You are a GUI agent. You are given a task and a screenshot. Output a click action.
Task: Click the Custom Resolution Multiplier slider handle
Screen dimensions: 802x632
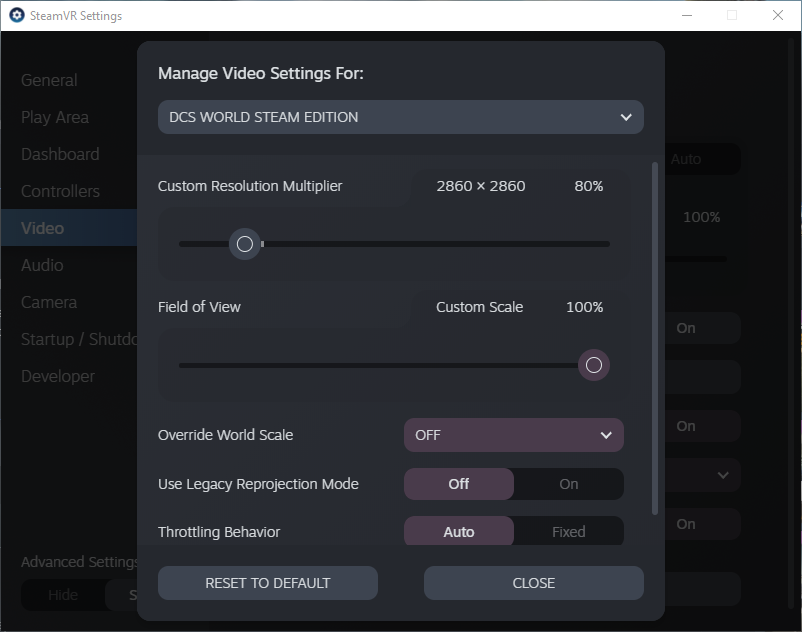[245, 244]
